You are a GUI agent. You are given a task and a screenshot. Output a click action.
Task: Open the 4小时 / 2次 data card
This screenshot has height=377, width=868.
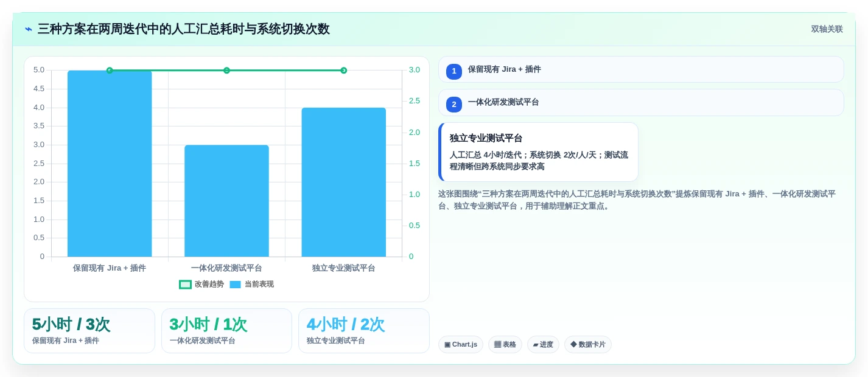[x=364, y=331]
